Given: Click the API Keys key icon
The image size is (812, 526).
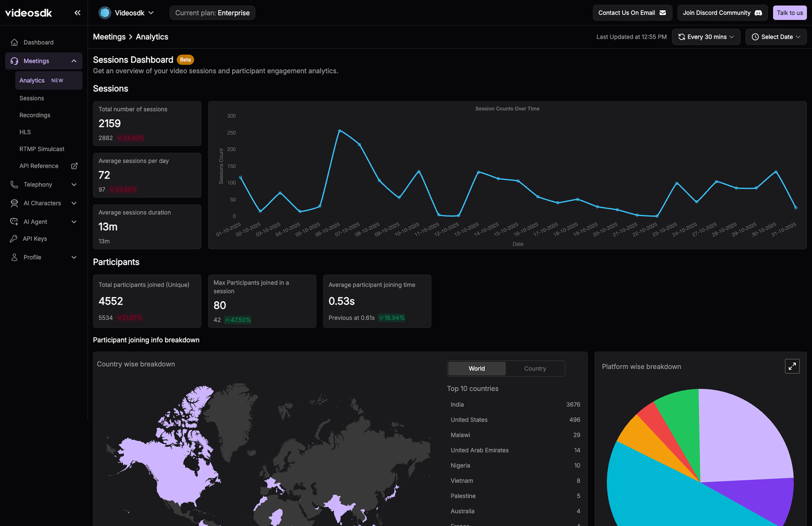Looking at the screenshot, I should click(x=14, y=239).
